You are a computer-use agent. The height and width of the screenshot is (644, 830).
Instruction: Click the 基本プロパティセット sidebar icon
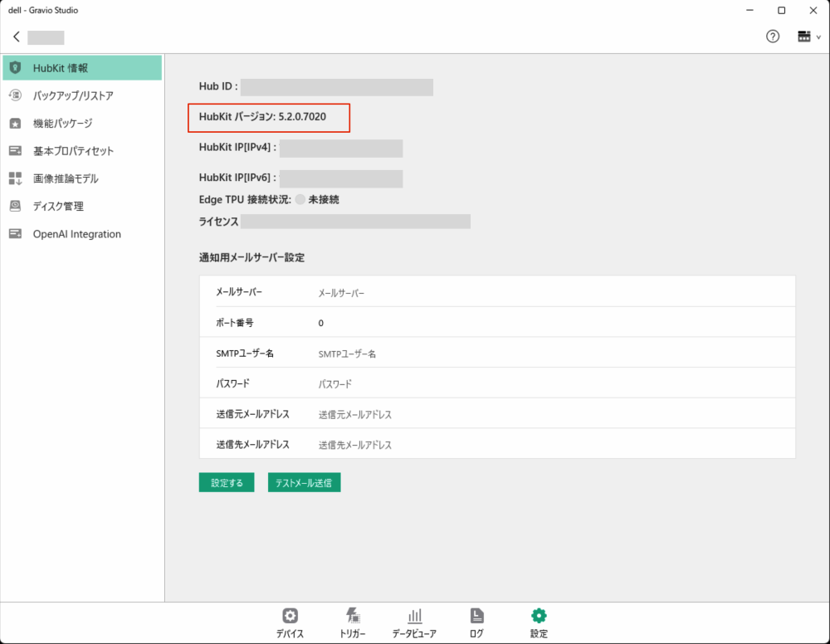15,151
